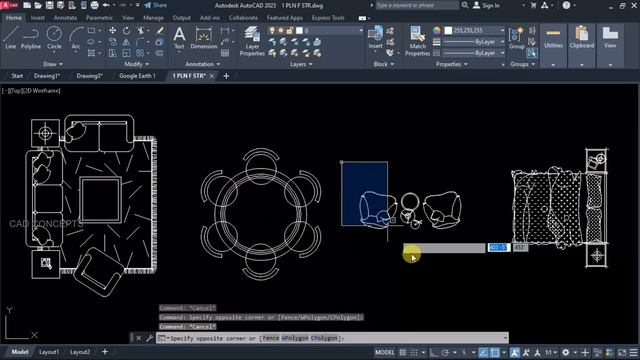
Task: Click the Share button
Action: (x=156, y=5)
